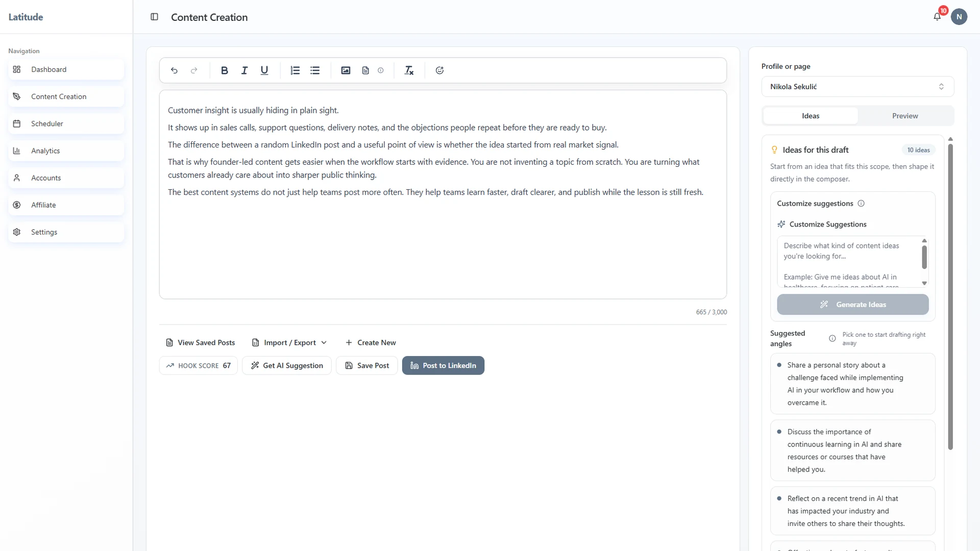Open the Affiliate page

(x=66, y=205)
